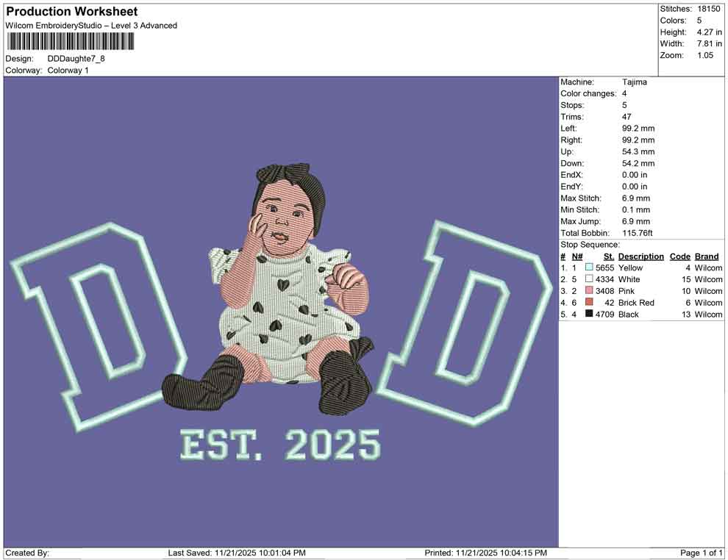This screenshot has height=560, width=728.
Task: Click the White color swatch in stop sequence
Action: coord(589,279)
